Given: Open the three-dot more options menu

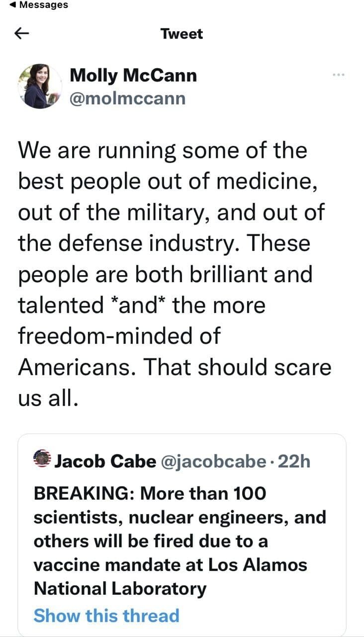Looking at the screenshot, I should [338, 75].
